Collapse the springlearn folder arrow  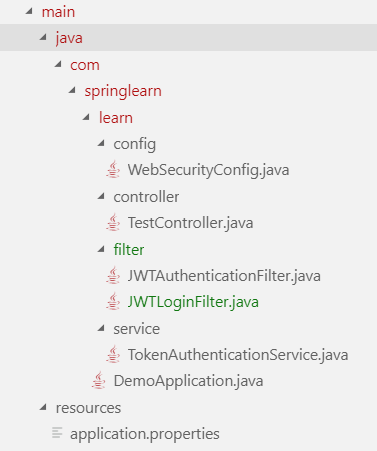pos(72,90)
